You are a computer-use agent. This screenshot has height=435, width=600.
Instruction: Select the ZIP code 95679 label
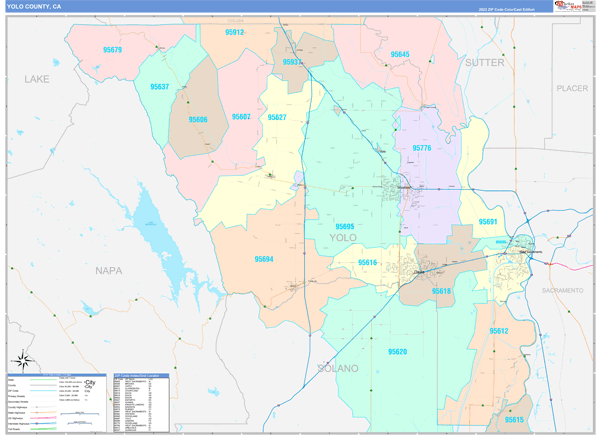(x=112, y=49)
